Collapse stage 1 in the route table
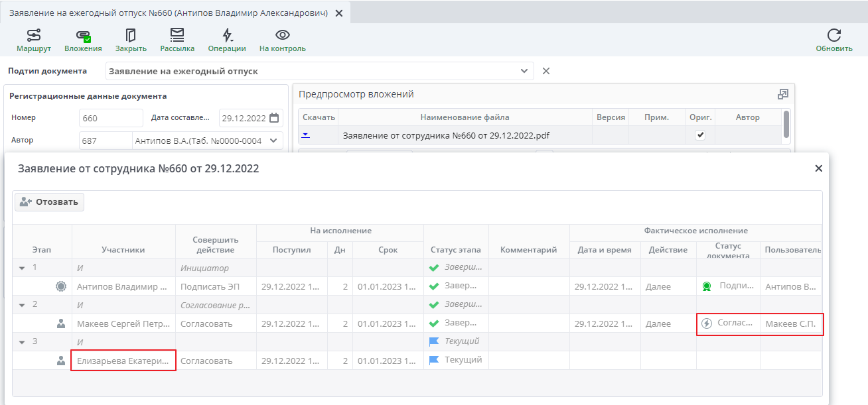This screenshot has height=405, width=868. [22, 268]
